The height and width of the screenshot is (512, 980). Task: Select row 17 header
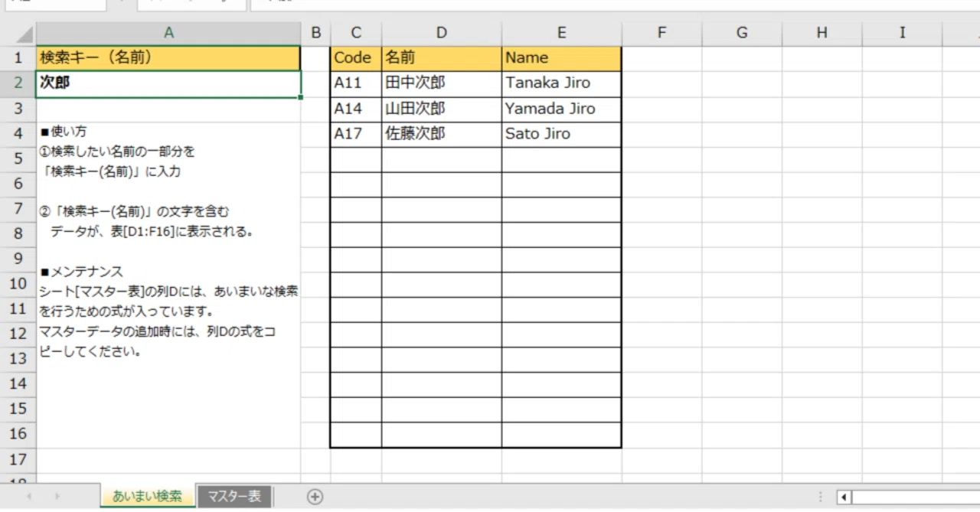coord(18,460)
